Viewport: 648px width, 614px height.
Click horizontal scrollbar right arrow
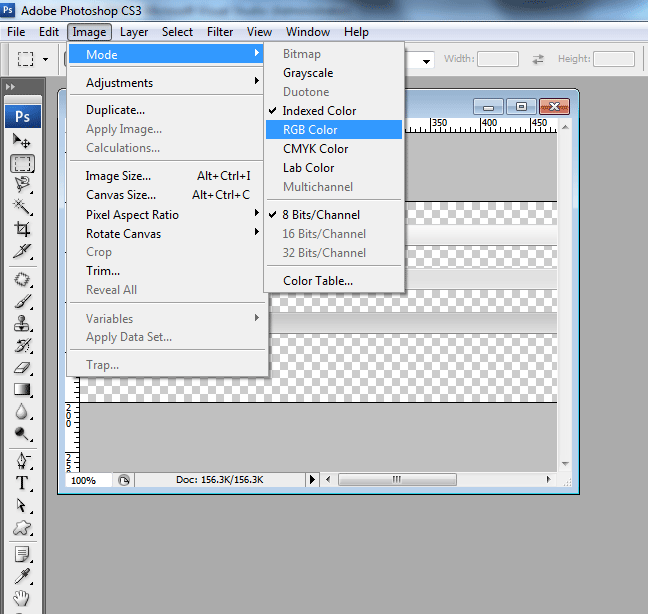(x=548, y=480)
